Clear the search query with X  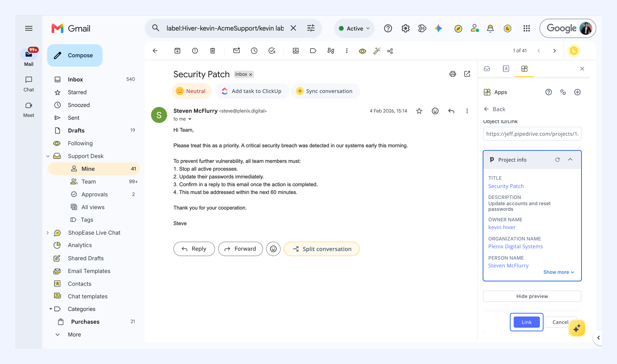point(293,28)
